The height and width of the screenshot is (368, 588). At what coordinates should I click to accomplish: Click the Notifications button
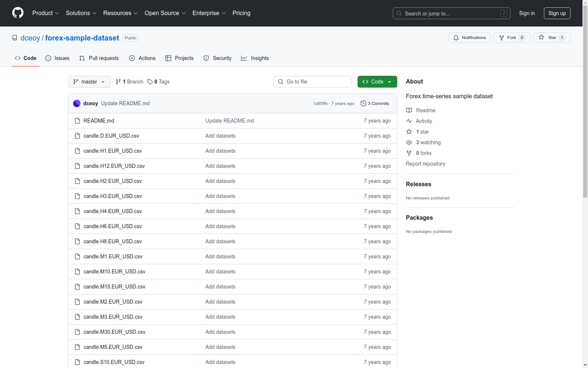470,38
